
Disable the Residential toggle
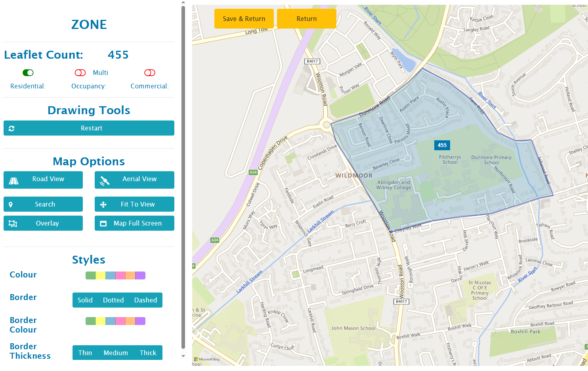pos(28,73)
